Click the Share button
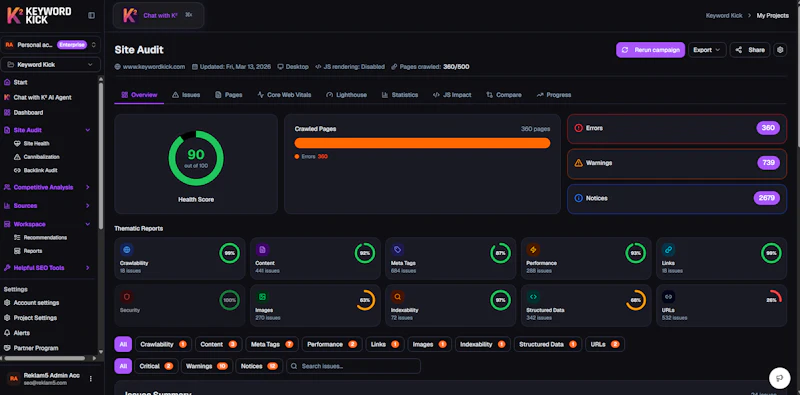The image size is (800, 395). coord(750,50)
